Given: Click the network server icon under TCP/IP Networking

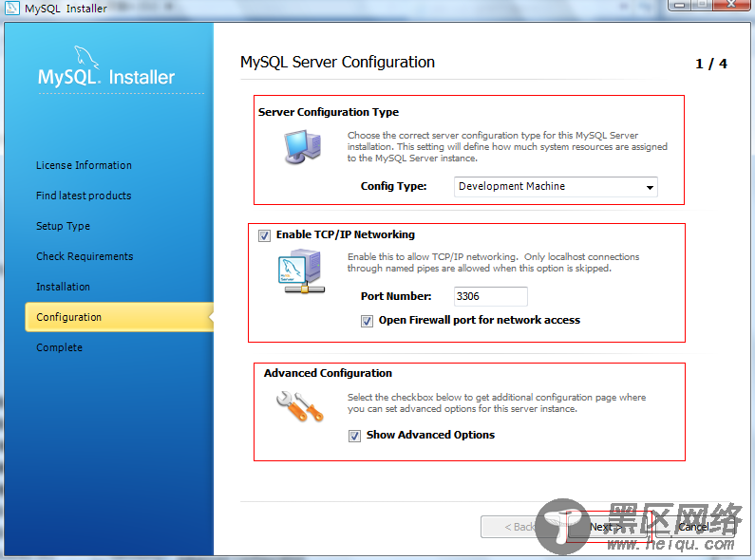Looking at the screenshot, I should [301, 271].
